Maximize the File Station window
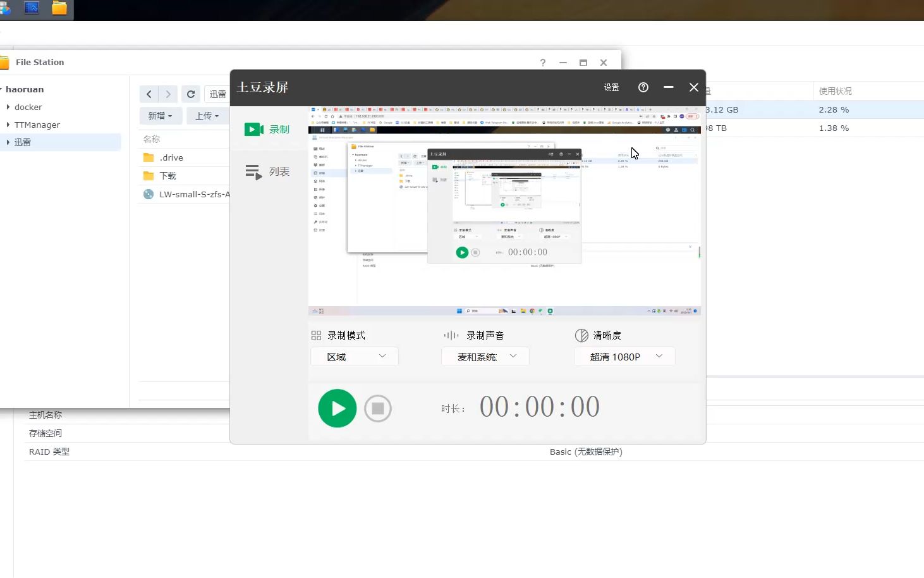This screenshot has width=924, height=578. point(583,62)
